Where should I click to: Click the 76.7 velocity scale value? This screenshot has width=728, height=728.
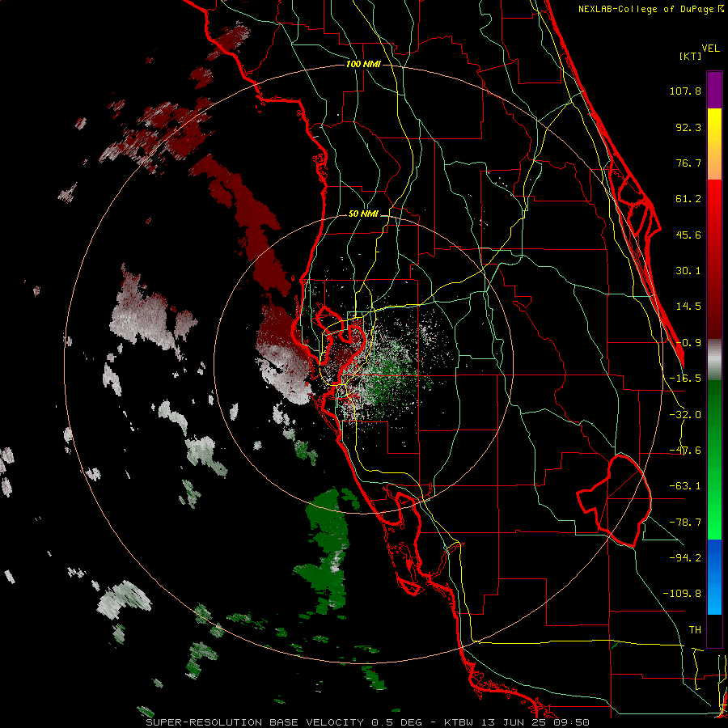[x=688, y=163]
